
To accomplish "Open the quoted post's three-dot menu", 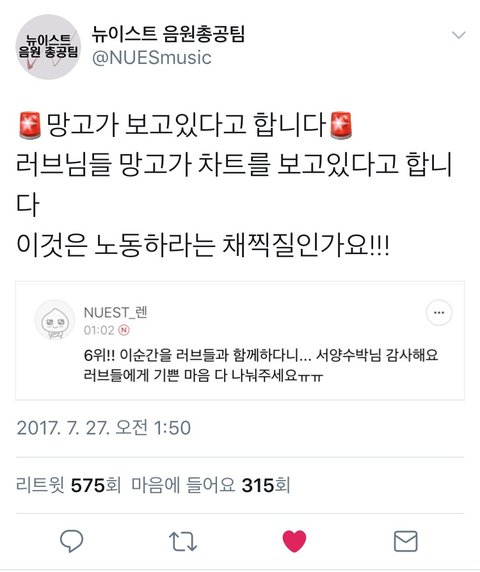I will (x=439, y=313).
